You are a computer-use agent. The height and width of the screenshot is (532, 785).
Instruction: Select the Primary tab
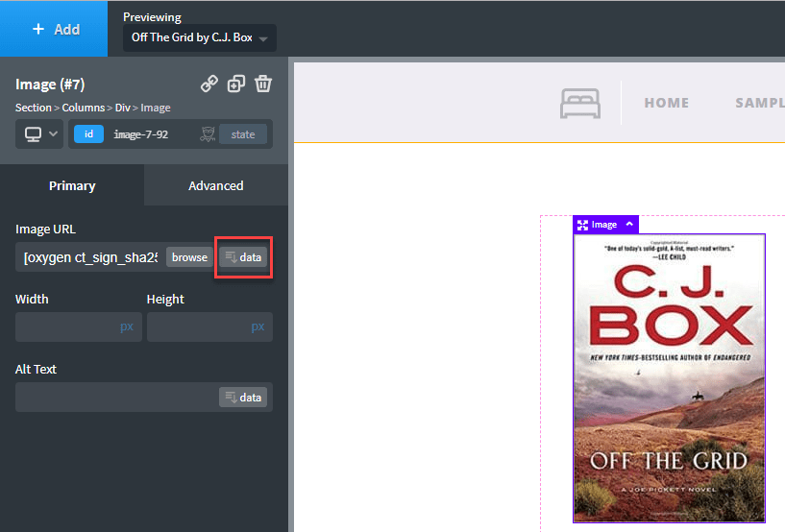[72, 185]
